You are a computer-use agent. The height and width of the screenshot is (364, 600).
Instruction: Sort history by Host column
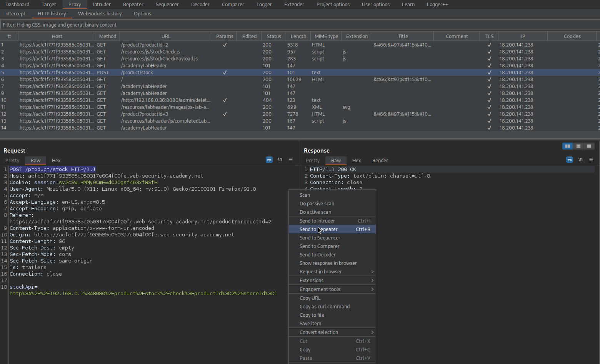click(57, 36)
